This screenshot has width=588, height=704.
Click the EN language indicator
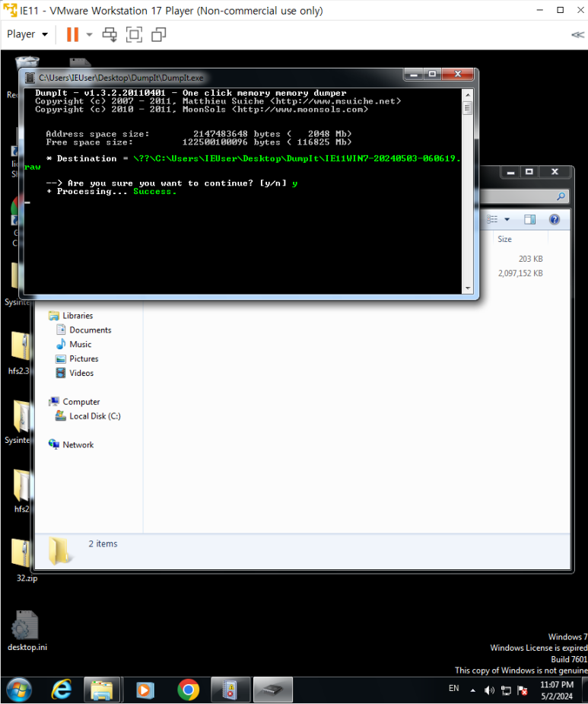click(454, 688)
